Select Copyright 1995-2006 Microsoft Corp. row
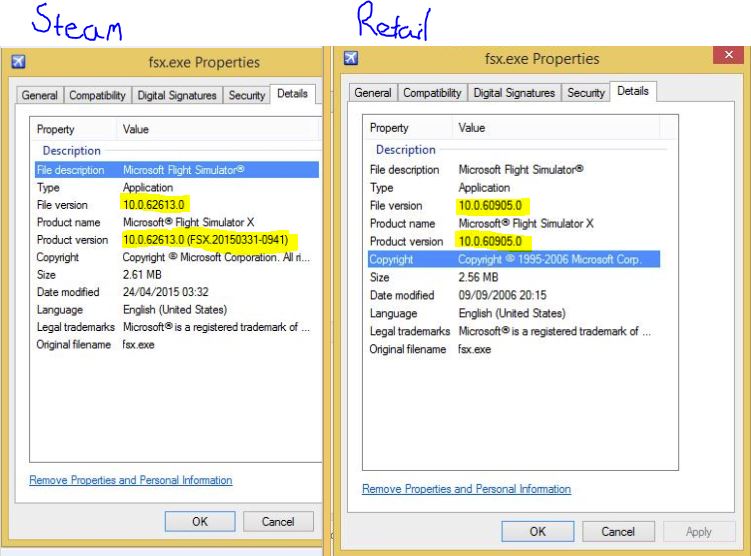Image resolution: width=751 pixels, height=556 pixels. (x=514, y=259)
